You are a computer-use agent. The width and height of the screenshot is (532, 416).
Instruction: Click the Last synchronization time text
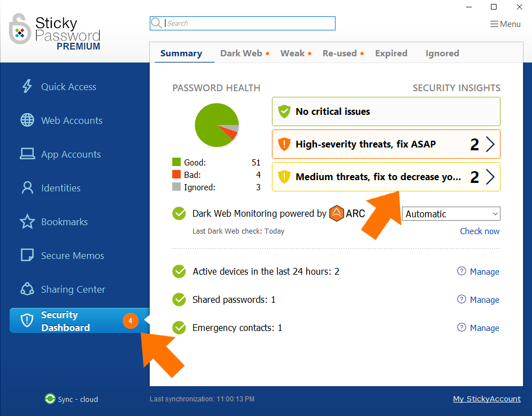(x=202, y=399)
